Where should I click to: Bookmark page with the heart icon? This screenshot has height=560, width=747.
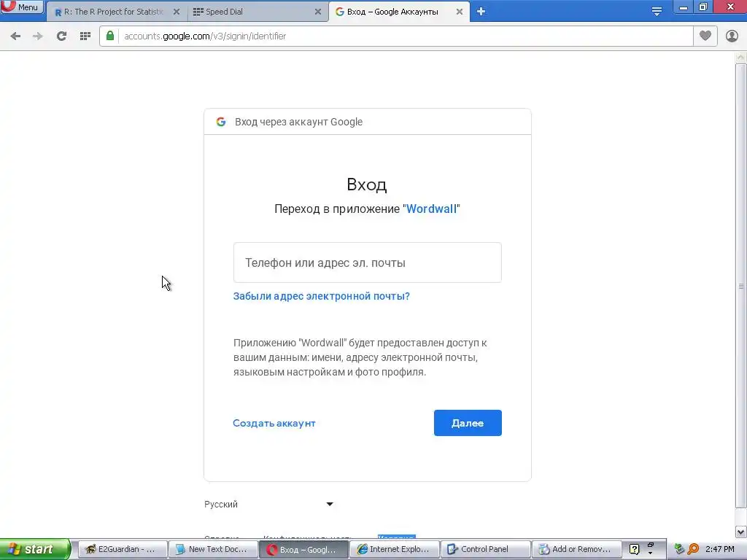point(705,36)
